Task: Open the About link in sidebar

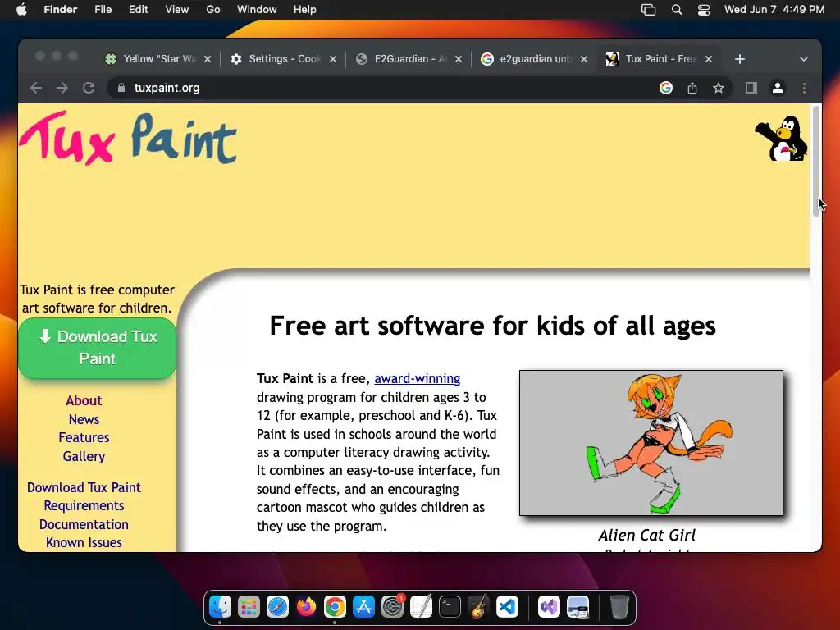Action: (x=84, y=400)
